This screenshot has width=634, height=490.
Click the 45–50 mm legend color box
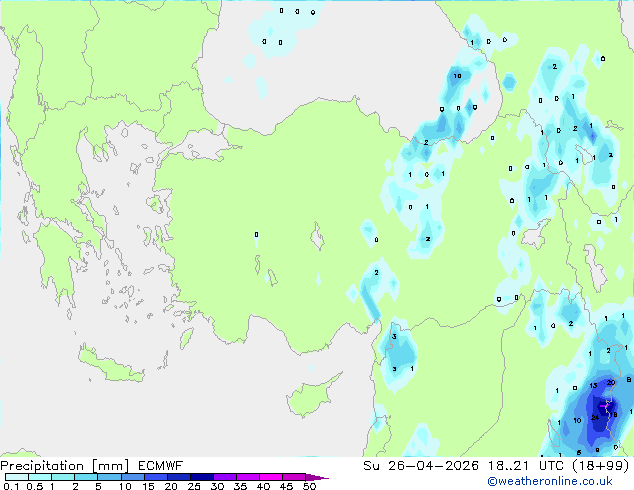tap(294, 477)
